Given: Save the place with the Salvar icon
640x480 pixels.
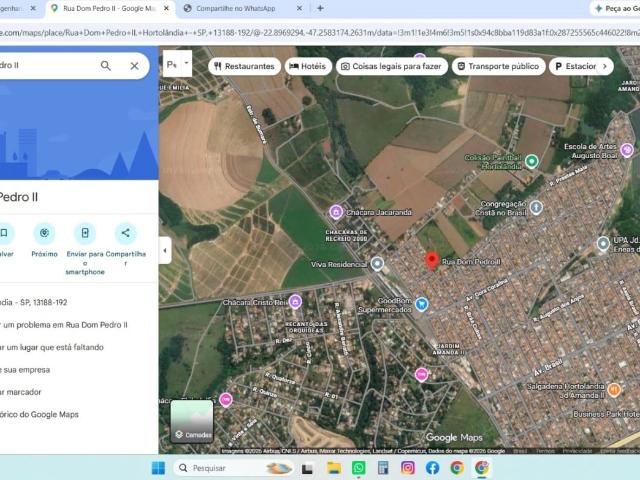Looking at the screenshot, I should 4,233.
